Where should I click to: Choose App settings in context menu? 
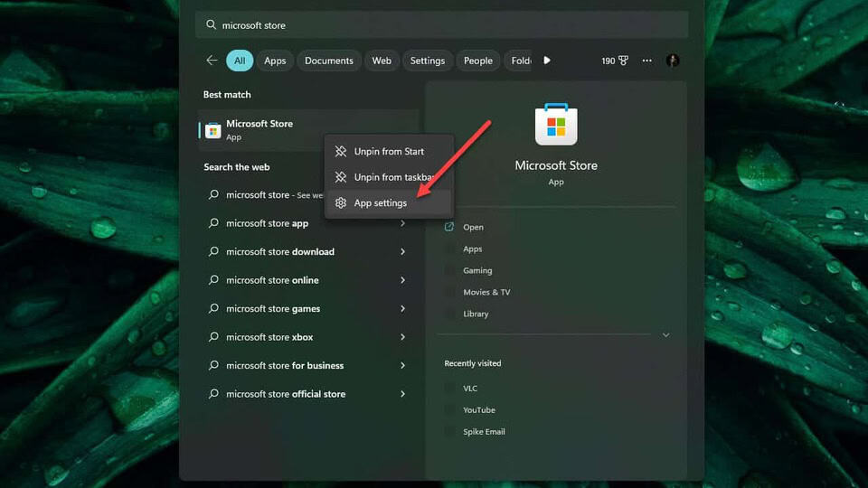click(x=389, y=203)
